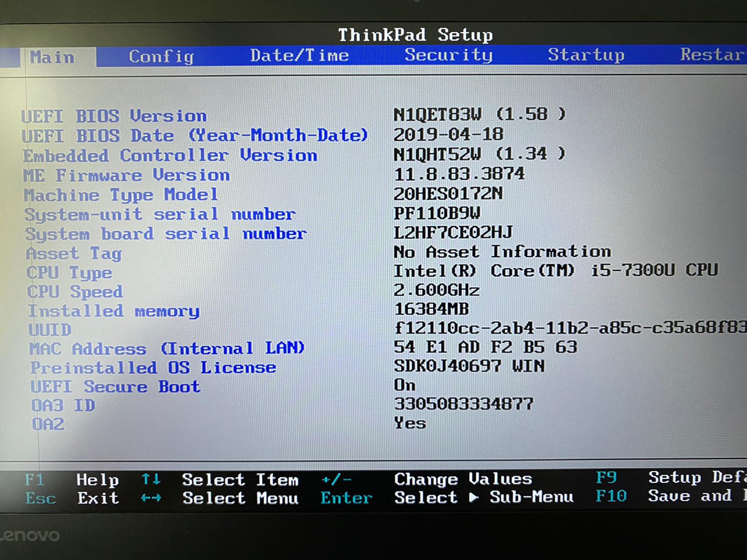Screen dimensions: 747x560
Task: Click the CPU Type label
Action: tap(69, 273)
